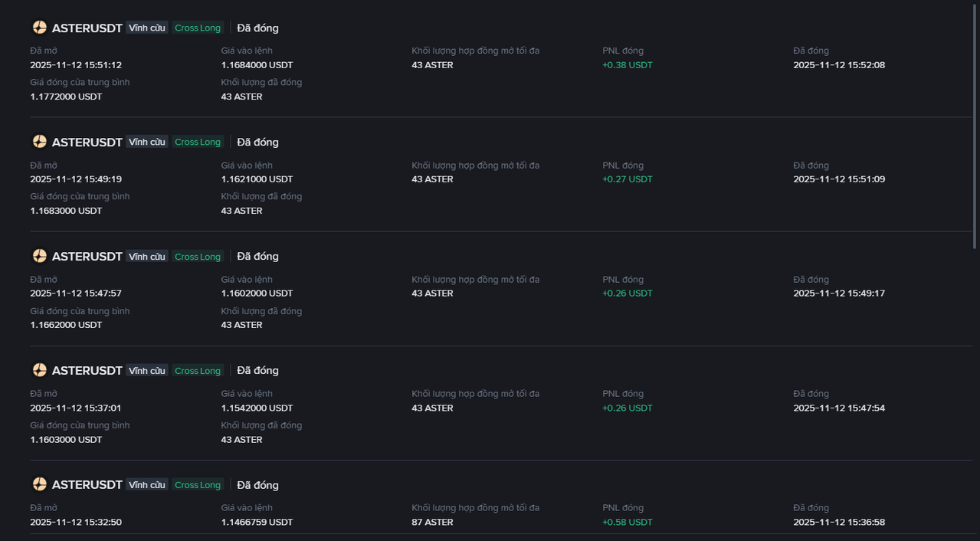
Task: Open the ASTERUSDT pair with +0.27 USDT PNL
Action: click(87, 143)
